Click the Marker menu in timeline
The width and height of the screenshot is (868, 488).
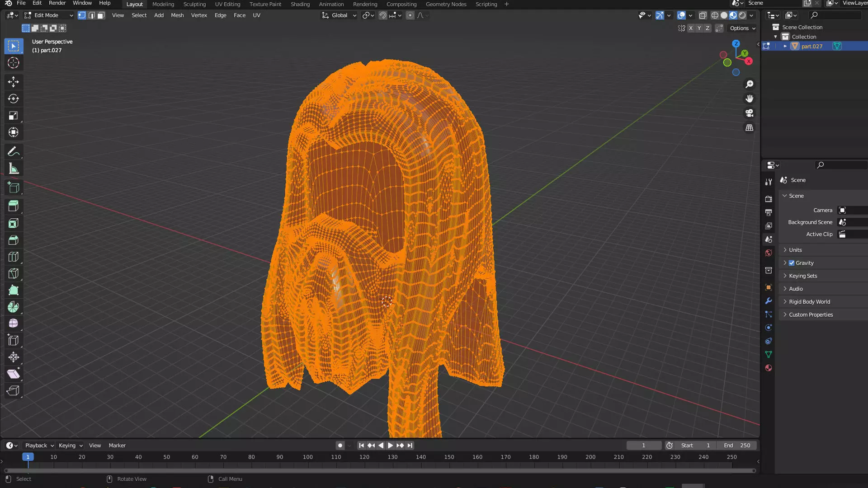pos(117,446)
